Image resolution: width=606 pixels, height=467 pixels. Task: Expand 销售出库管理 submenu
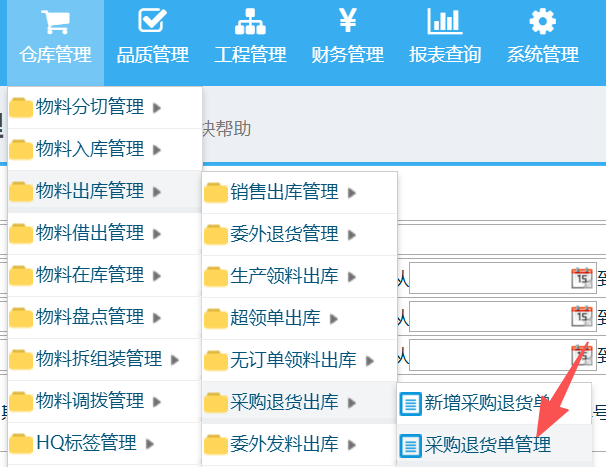coord(284,192)
